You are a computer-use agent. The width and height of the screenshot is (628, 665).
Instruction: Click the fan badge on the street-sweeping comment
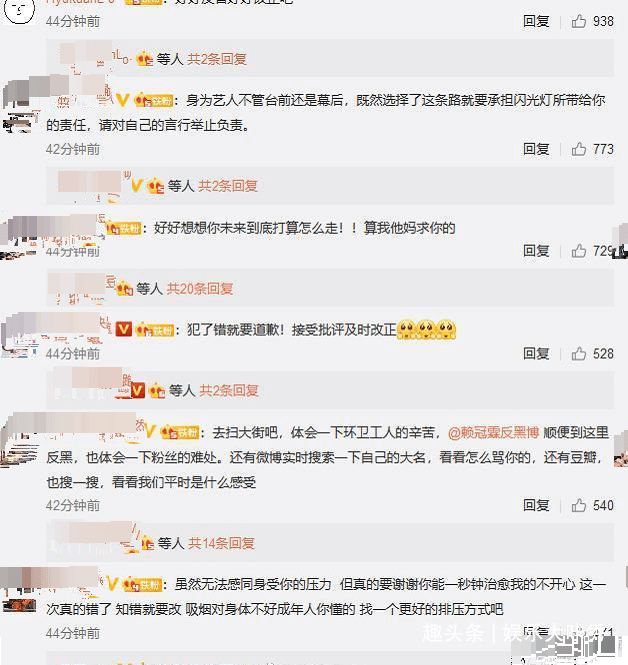pos(180,433)
